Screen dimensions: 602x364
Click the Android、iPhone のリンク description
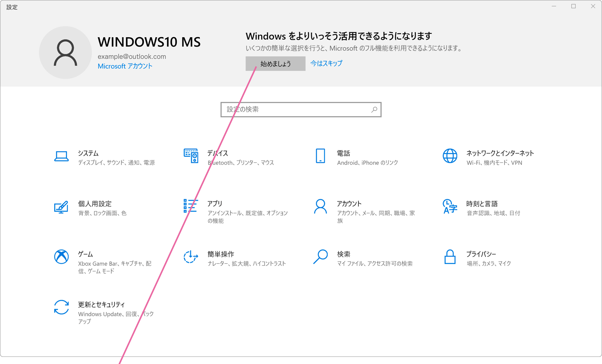point(368,162)
